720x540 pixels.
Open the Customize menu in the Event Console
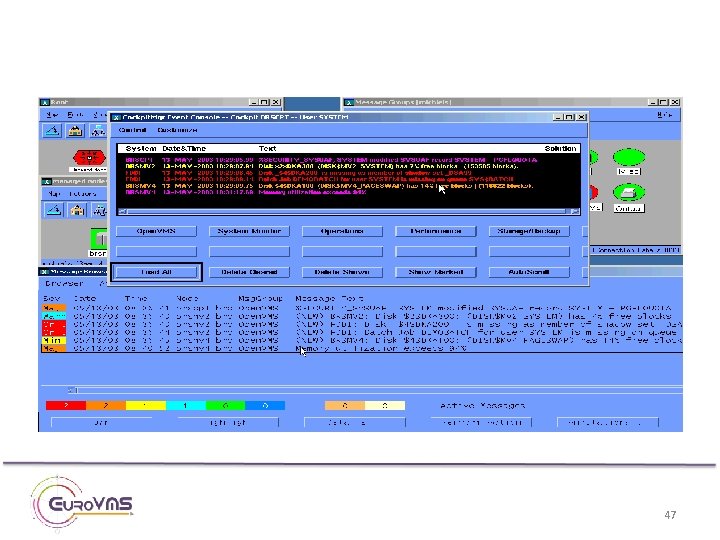click(x=177, y=130)
